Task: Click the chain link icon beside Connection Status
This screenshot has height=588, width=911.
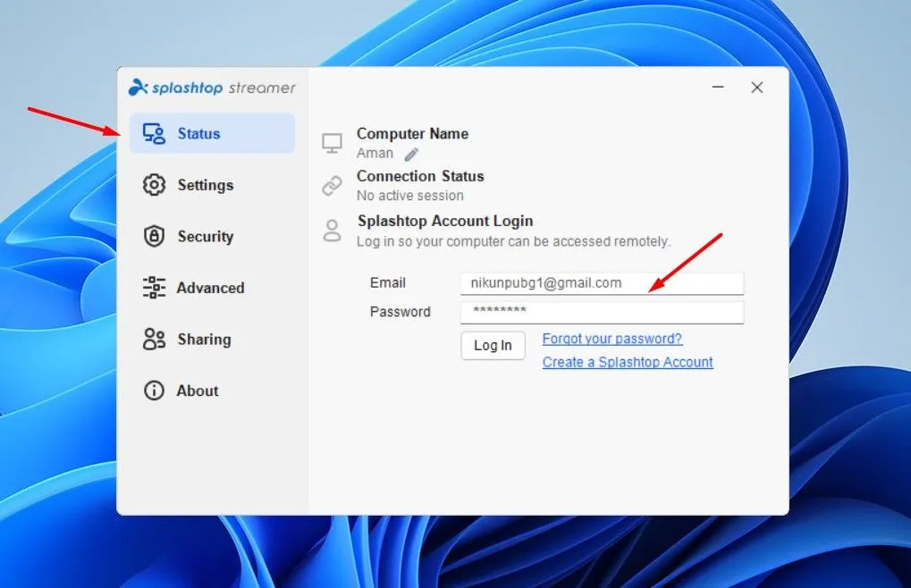Action: [x=333, y=185]
